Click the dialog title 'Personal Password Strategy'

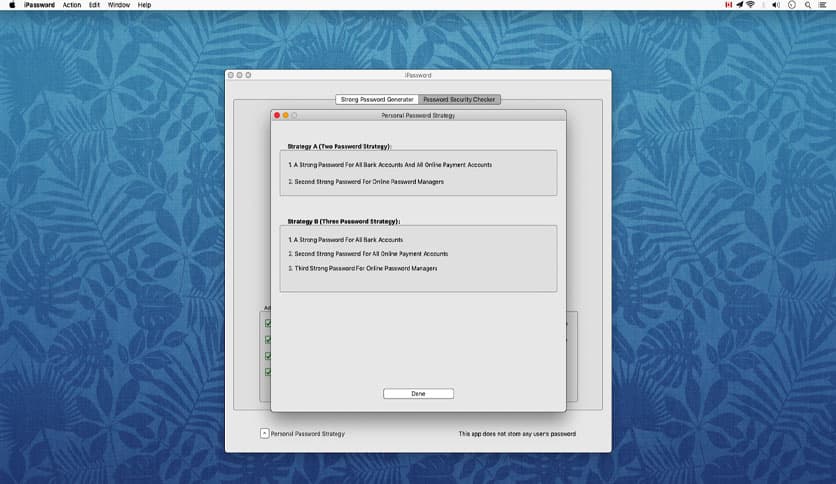(418, 115)
